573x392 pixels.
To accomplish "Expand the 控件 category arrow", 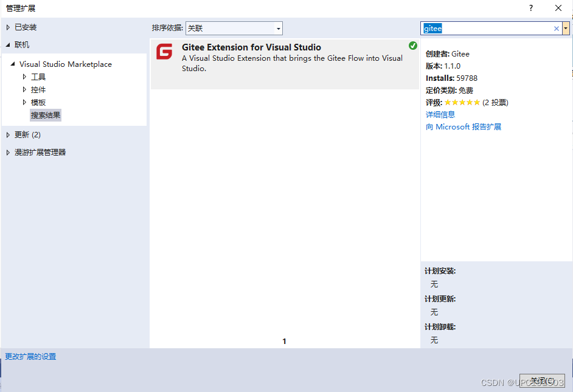I will click(24, 90).
